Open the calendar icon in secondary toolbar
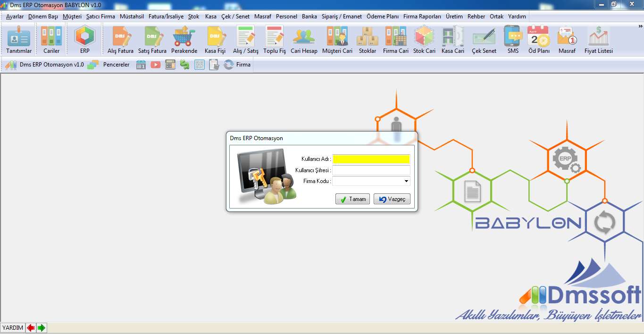 point(141,65)
